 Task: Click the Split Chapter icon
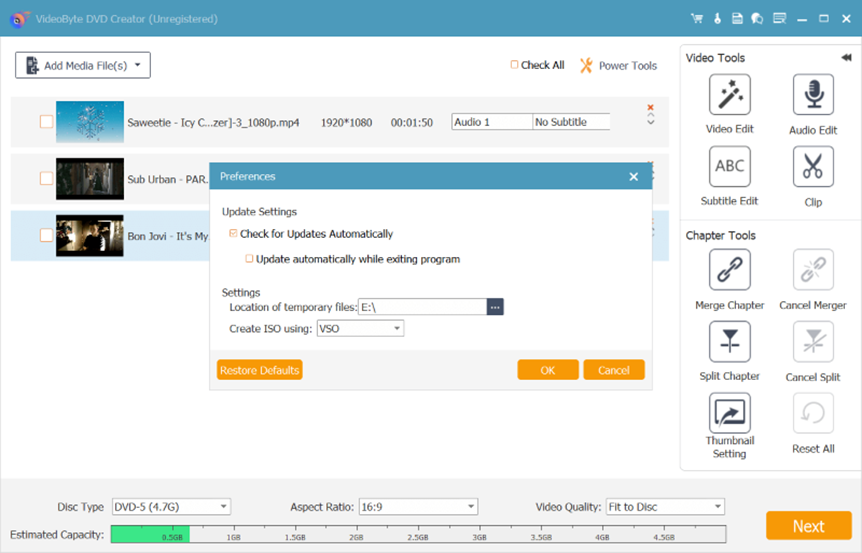(x=730, y=341)
